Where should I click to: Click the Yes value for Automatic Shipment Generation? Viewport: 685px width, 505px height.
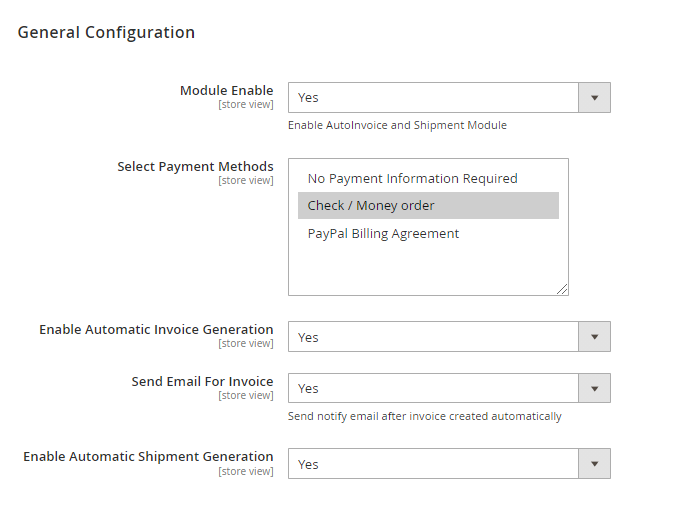[309, 465]
